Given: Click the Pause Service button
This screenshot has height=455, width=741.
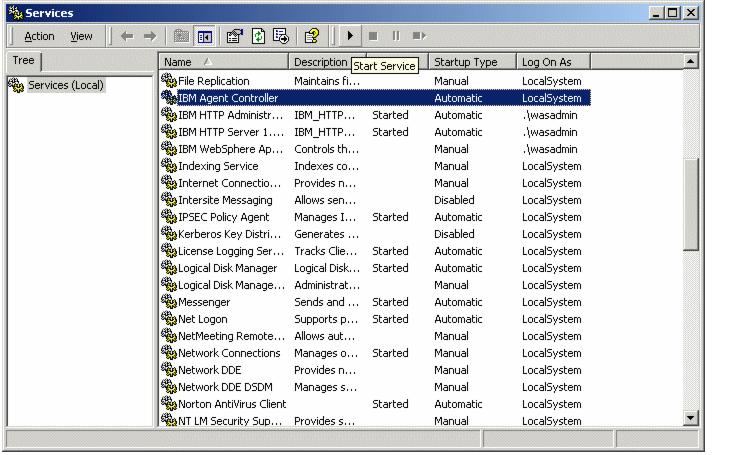Looking at the screenshot, I should click(x=396, y=36).
